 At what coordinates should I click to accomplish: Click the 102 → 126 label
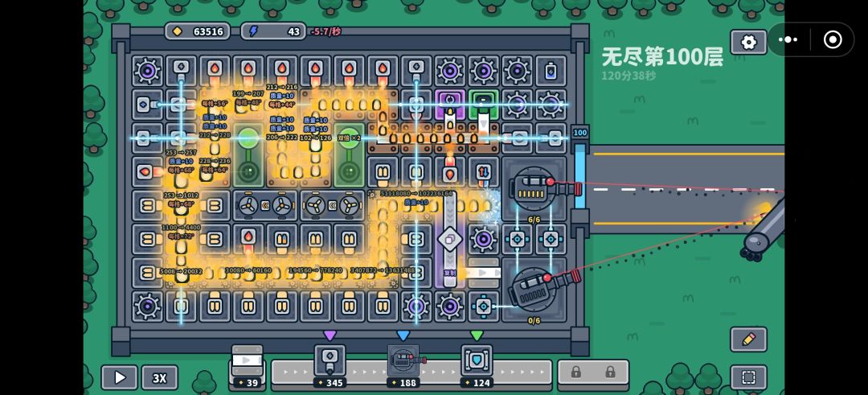click(x=316, y=138)
